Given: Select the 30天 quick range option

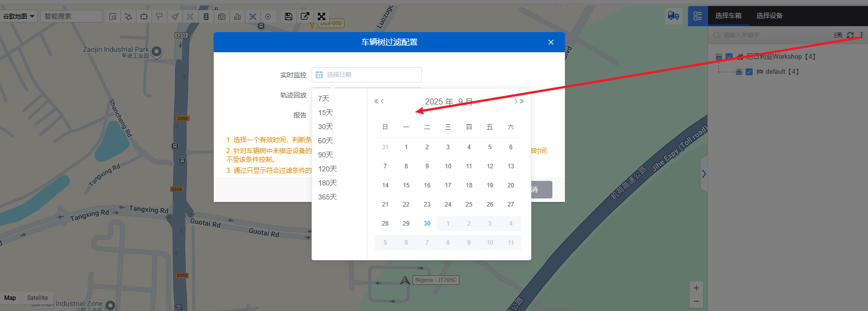Looking at the screenshot, I should [x=326, y=127].
